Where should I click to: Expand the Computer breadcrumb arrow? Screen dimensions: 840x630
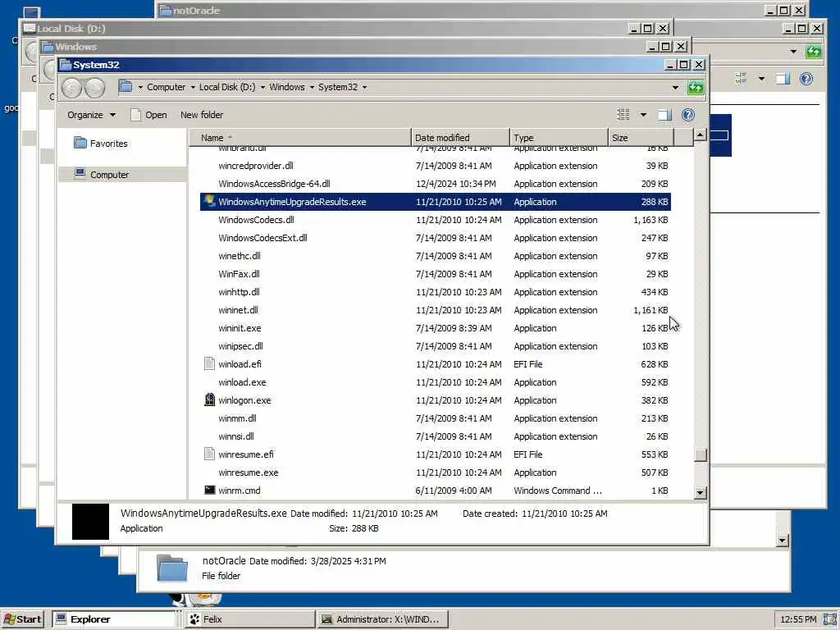[193, 87]
